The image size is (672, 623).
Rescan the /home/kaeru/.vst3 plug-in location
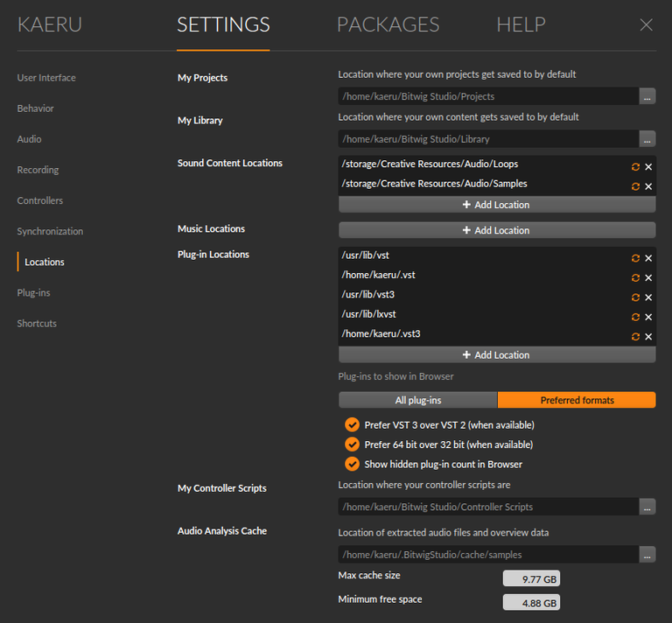click(x=635, y=337)
